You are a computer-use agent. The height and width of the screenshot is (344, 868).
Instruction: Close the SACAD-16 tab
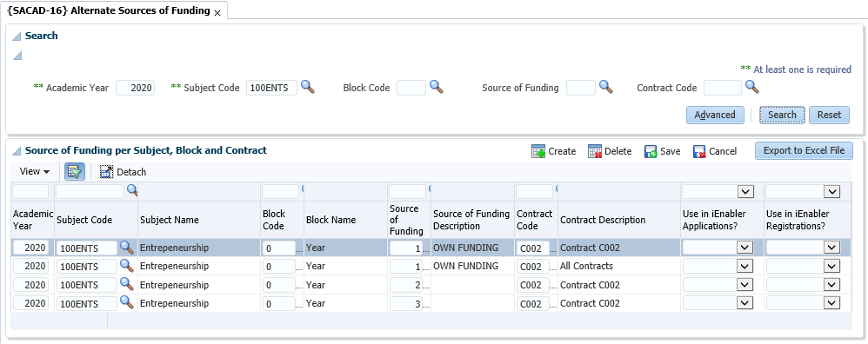(x=217, y=13)
